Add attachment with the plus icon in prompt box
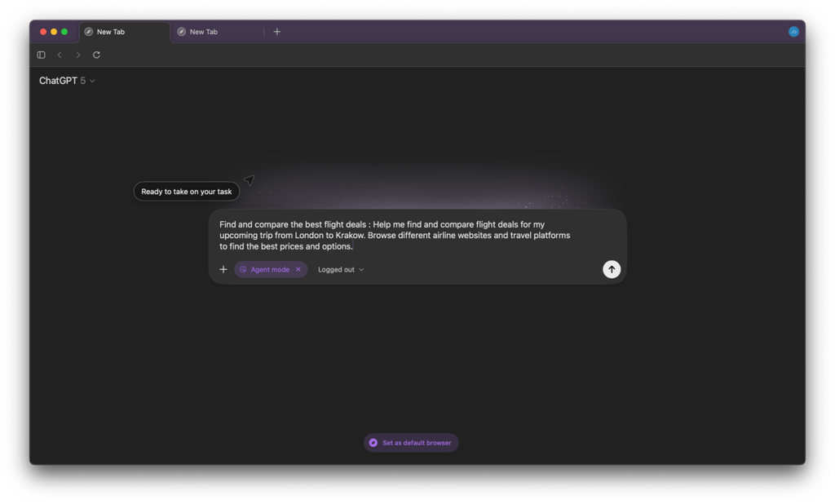 pyautogui.click(x=223, y=270)
